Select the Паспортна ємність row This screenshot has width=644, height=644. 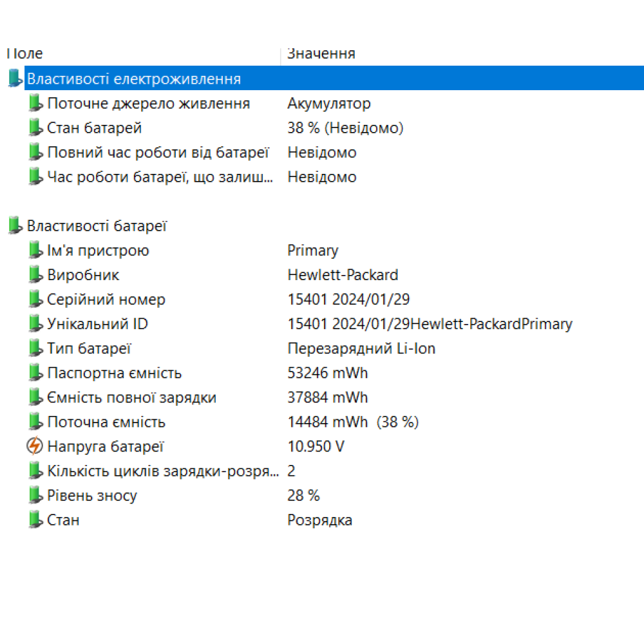[114, 373]
